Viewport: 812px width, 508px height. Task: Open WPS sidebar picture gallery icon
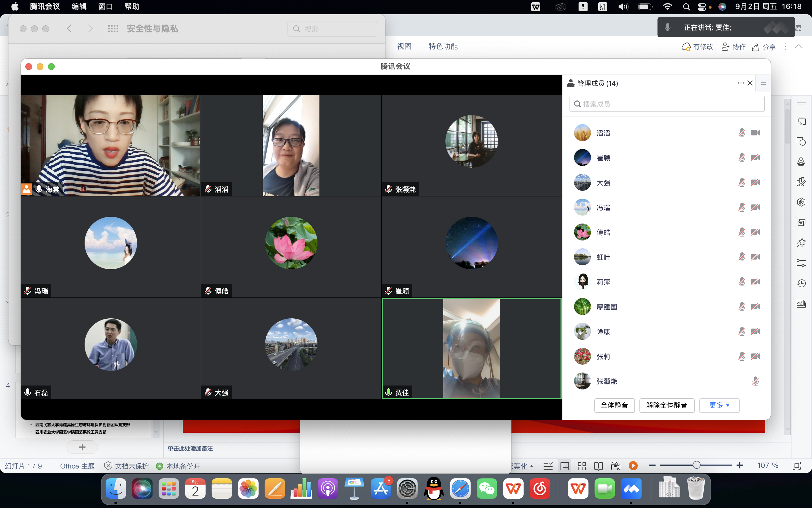[801, 303]
